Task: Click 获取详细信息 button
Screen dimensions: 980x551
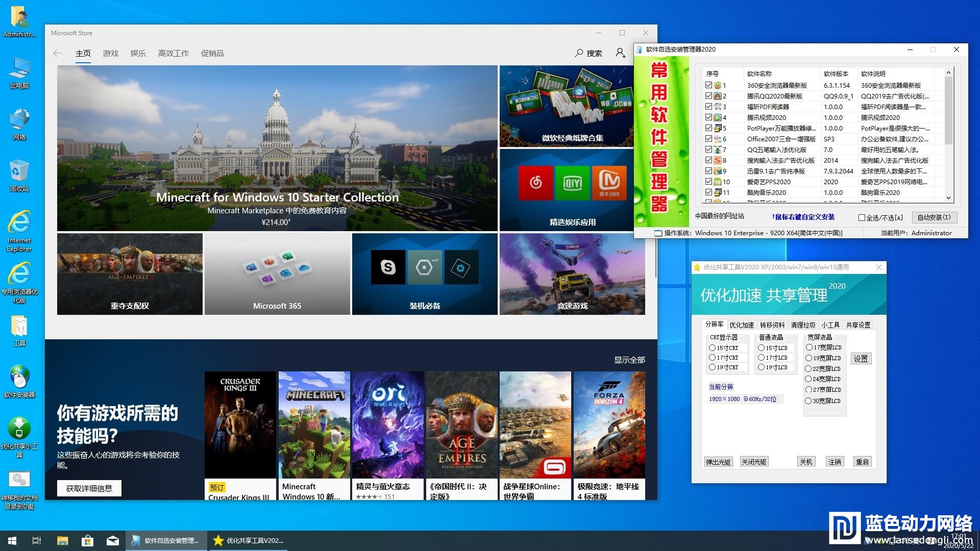Action: pos(89,488)
